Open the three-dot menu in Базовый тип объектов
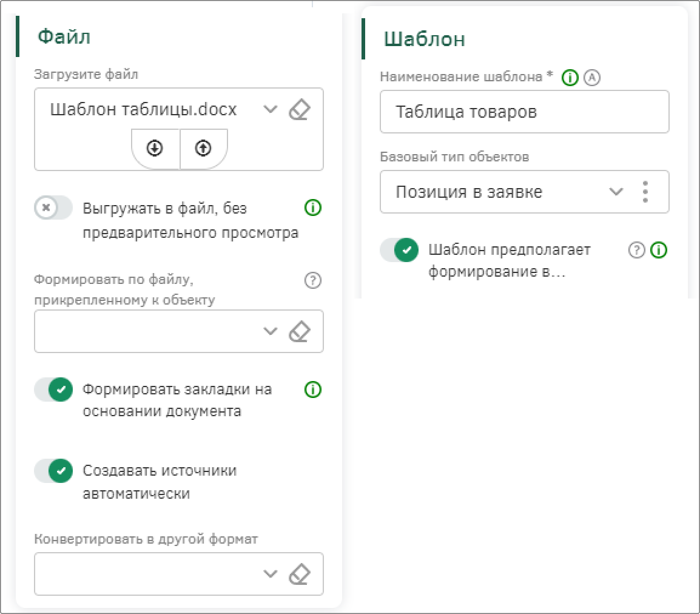The width and height of the screenshot is (700, 614). pyautogui.click(x=645, y=192)
